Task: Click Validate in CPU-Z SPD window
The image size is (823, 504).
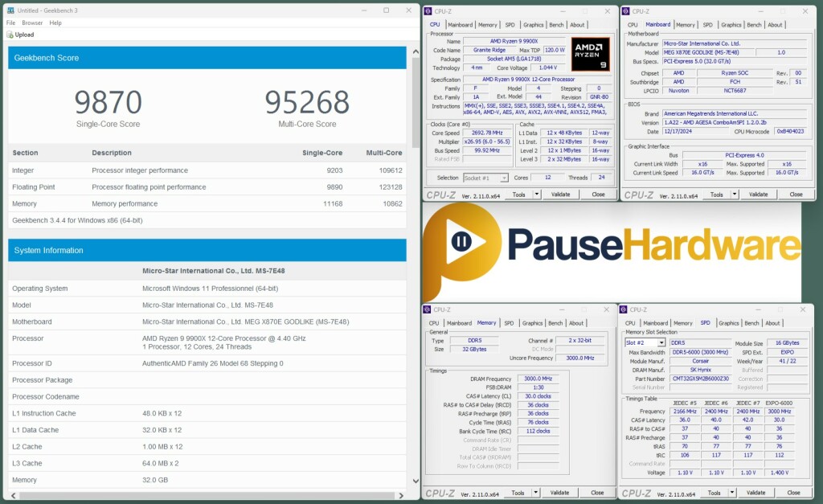Action: pos(755,493)
